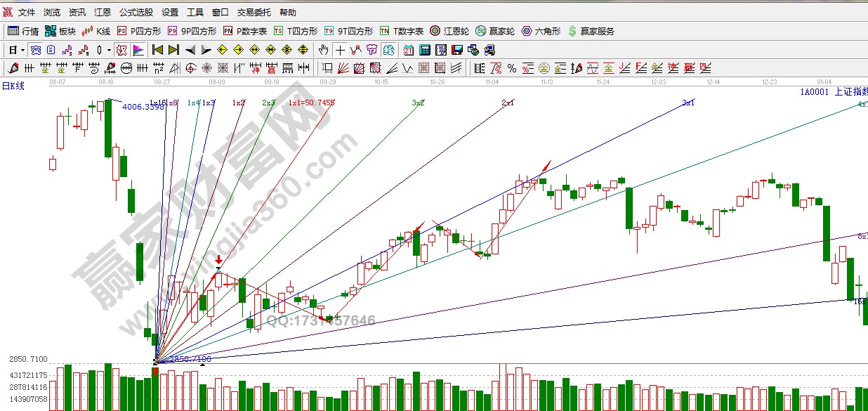Open the calendar date icon

point(408,50)
